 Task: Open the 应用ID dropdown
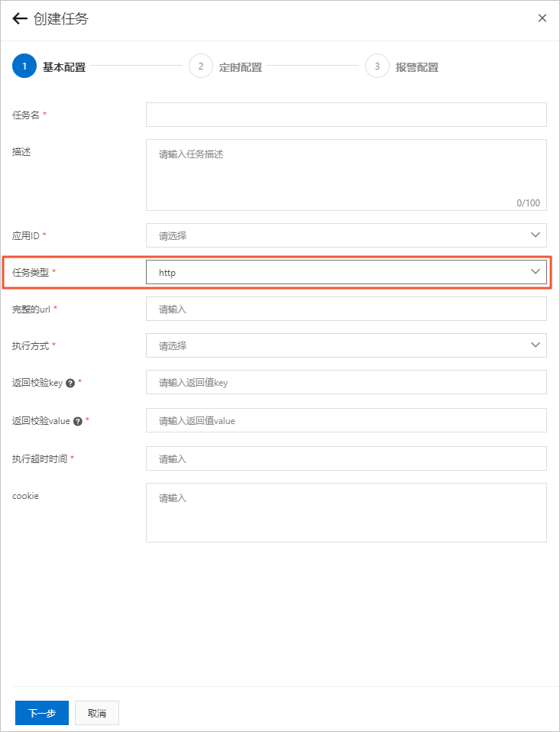pos(346,235)
